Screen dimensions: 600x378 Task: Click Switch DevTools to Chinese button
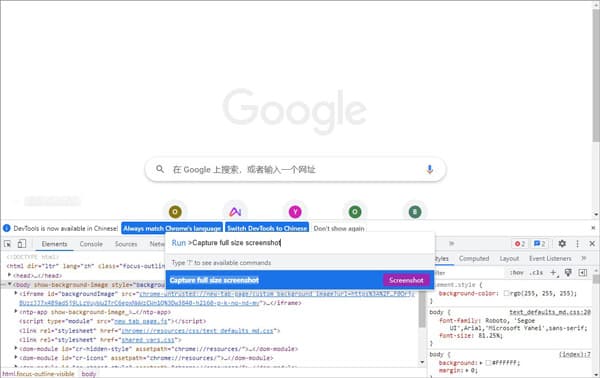pos(267,228)
